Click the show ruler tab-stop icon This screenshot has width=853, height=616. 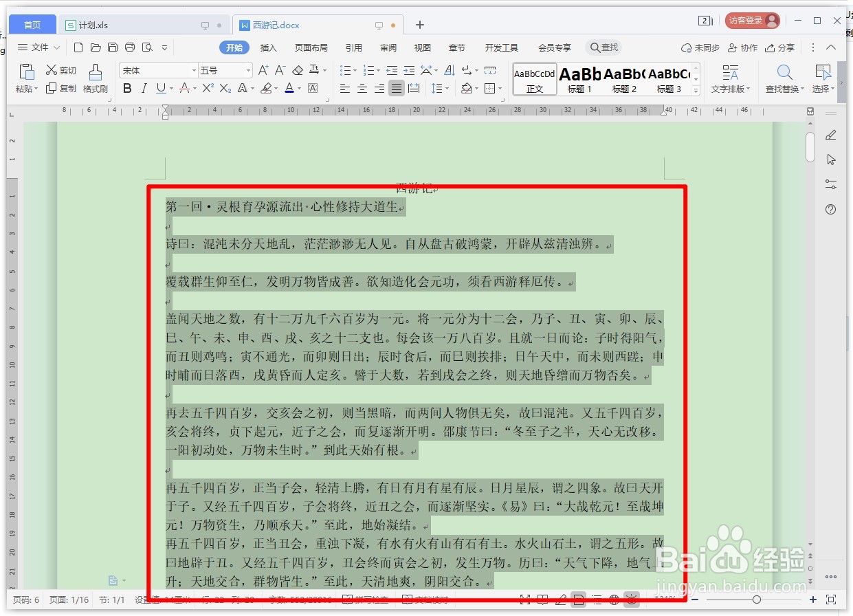pos(490,70)
